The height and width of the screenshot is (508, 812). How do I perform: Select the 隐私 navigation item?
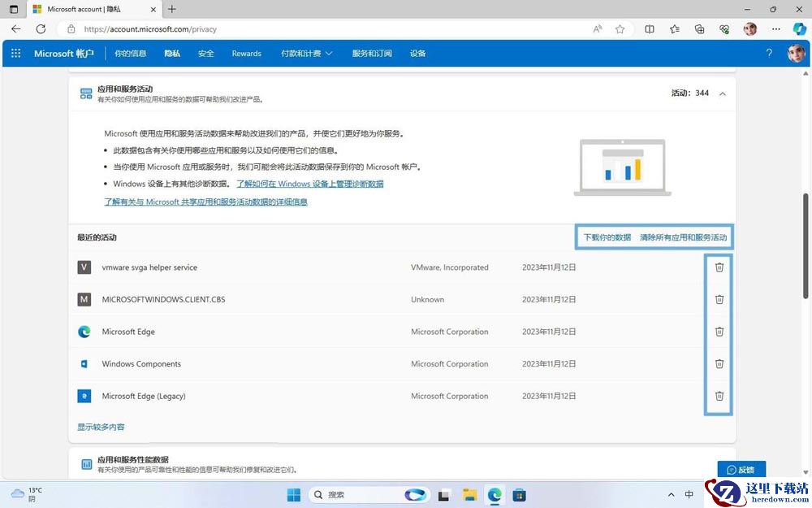tap(172, 54)
